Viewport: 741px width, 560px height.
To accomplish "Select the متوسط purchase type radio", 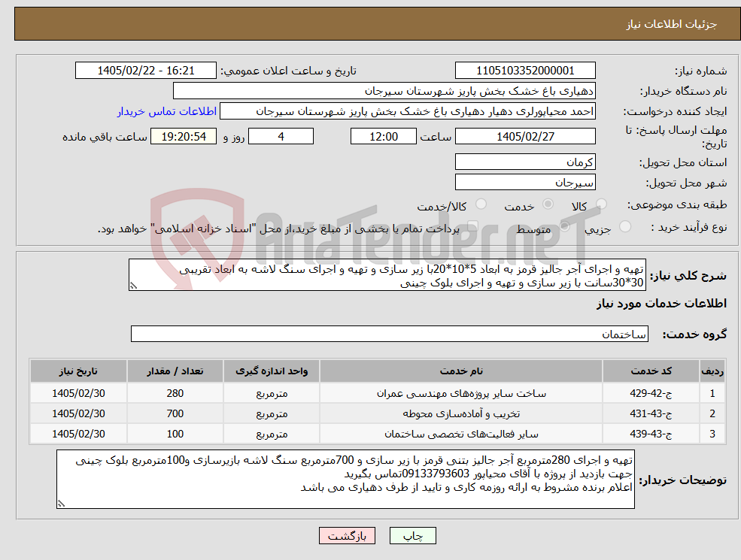I will point(565,227).
